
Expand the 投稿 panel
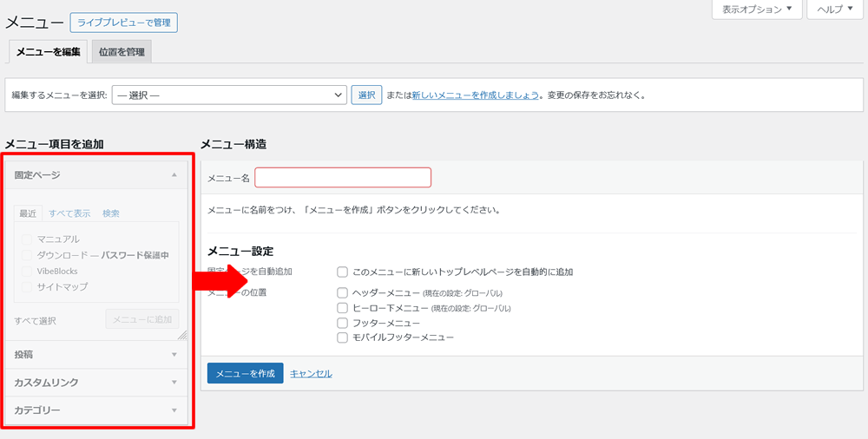coord(174,355)
